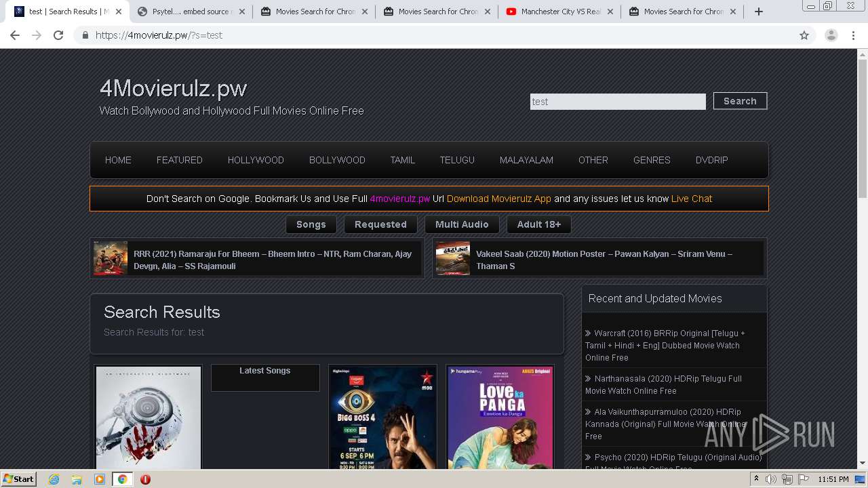Click the 4Movierulz.pw site title
Image resolution: width=868 pixels, height=488 pixels.
[174, 88]
